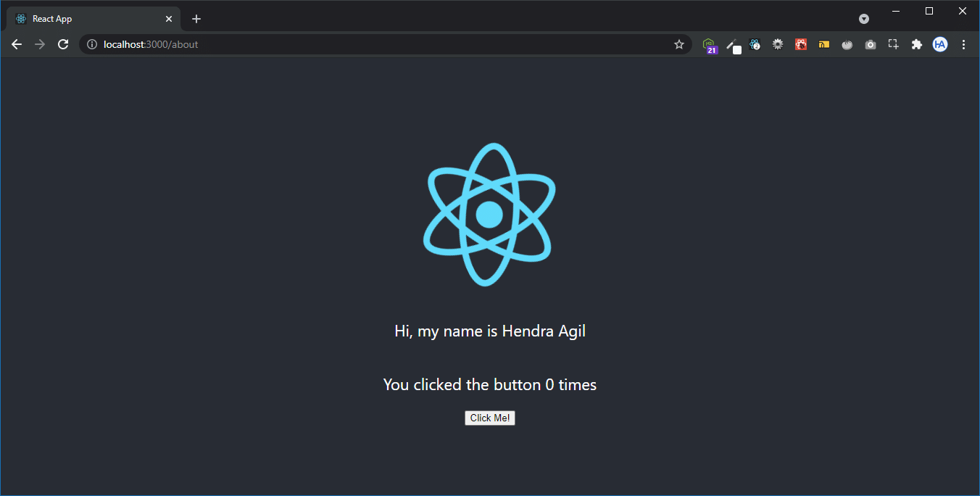Open the React Developer Tools extension
Screen dimensions: 980x496
(755, 44)
